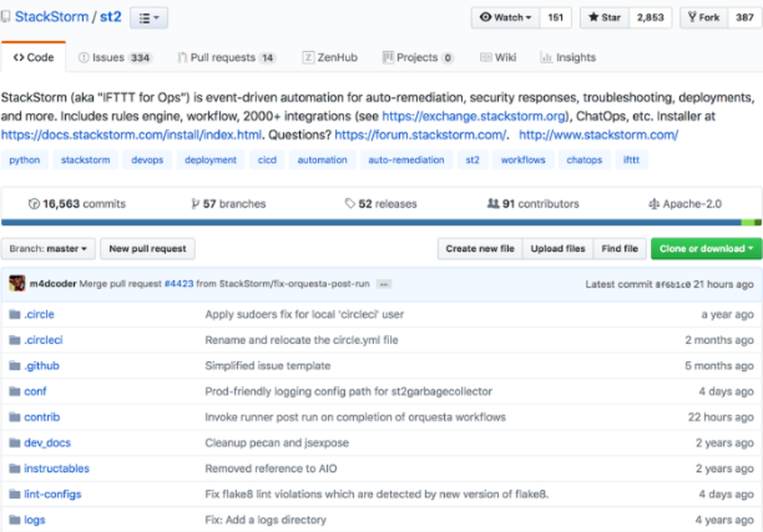The image size is (763, 532).
Task: Select the Code tab
Action: [34, 57]
